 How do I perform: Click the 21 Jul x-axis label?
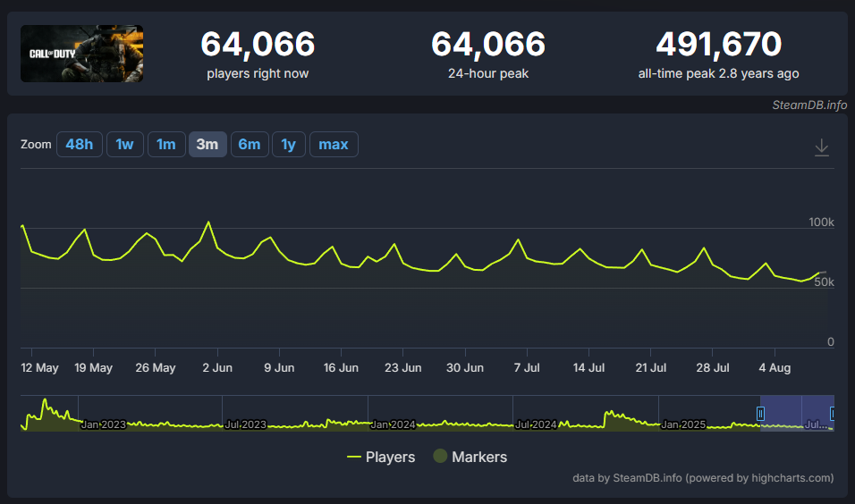(x=650, y=368)
